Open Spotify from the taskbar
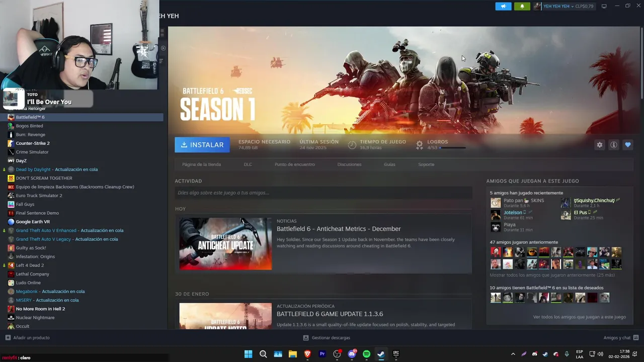This screenshot has width=644, height=362. click(367, 354)
